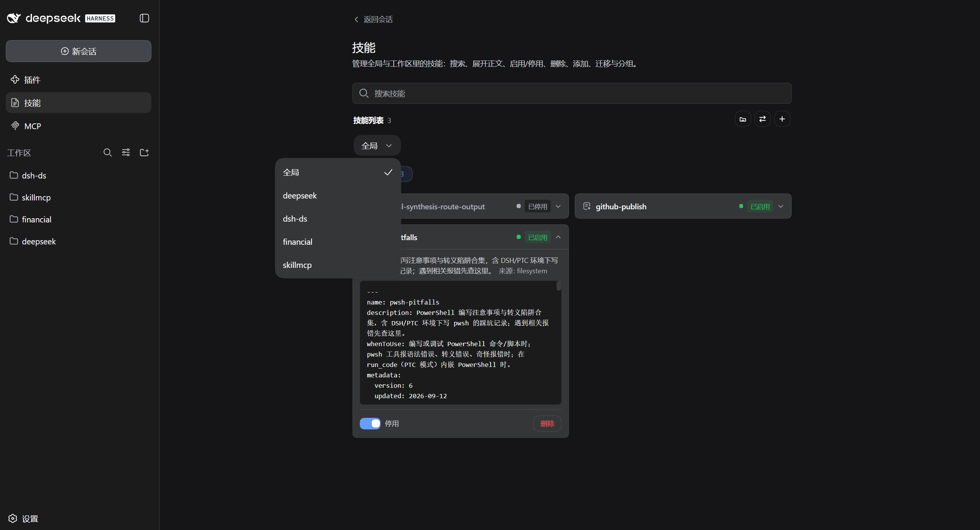Click the 'name: pwsh-pitfalls' line

[x=403, y=302]
